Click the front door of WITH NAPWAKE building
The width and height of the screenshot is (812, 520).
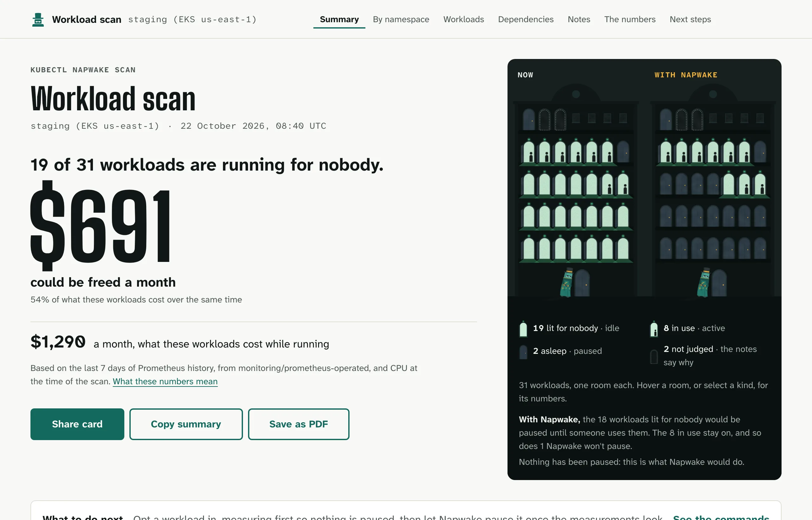(x=719, y=283)
